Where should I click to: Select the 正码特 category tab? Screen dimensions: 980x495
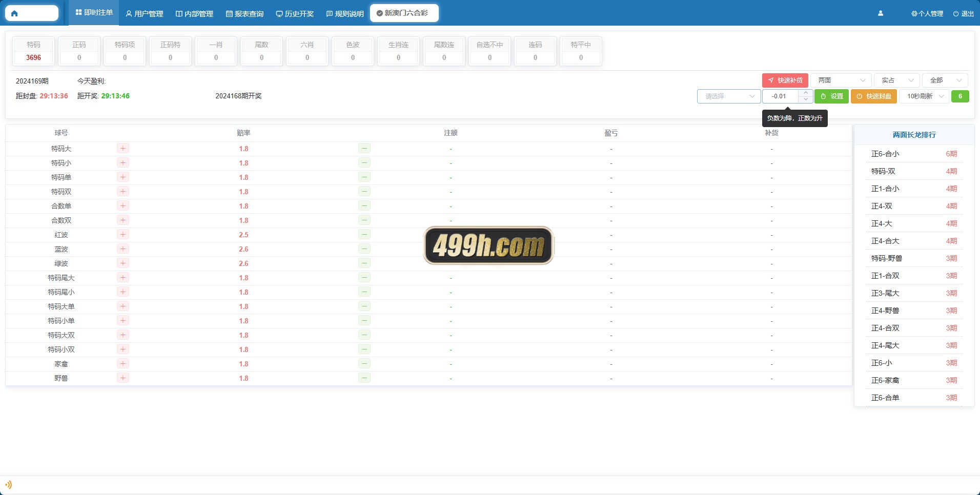point(170,51)
